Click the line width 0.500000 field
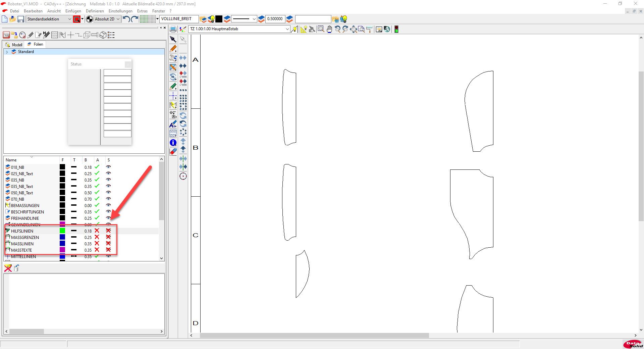644x349 pixels. 275,19
